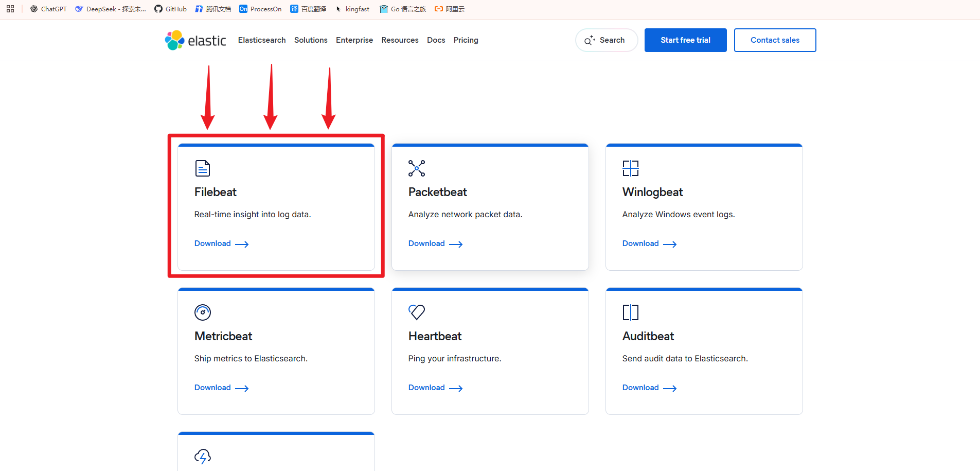Go to the Docs nav item

point(436,40)
